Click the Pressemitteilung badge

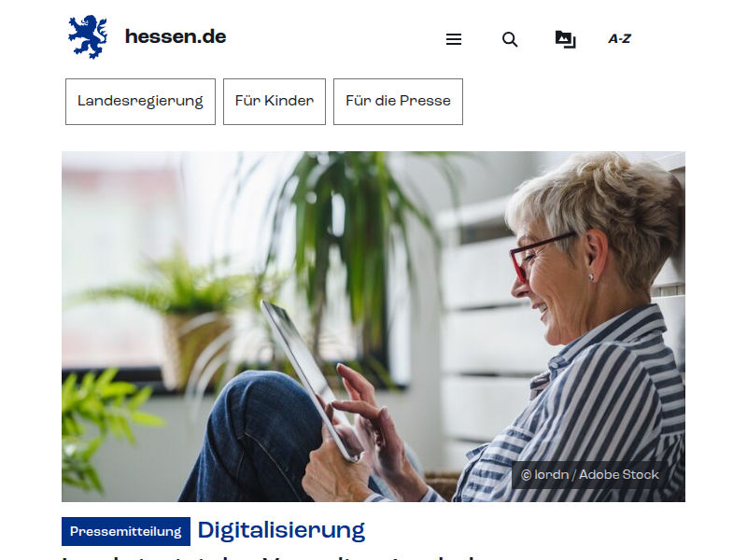click(x=126, y=531)
